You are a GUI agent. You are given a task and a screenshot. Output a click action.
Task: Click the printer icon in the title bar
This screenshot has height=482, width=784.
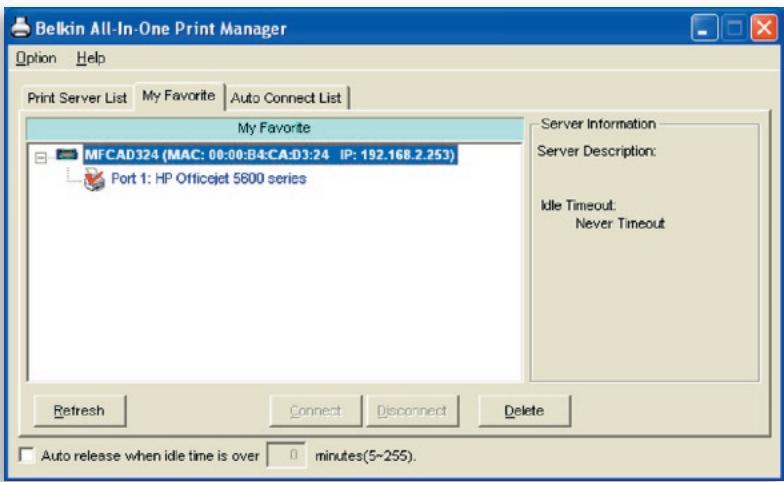click(x=21, y=27)
